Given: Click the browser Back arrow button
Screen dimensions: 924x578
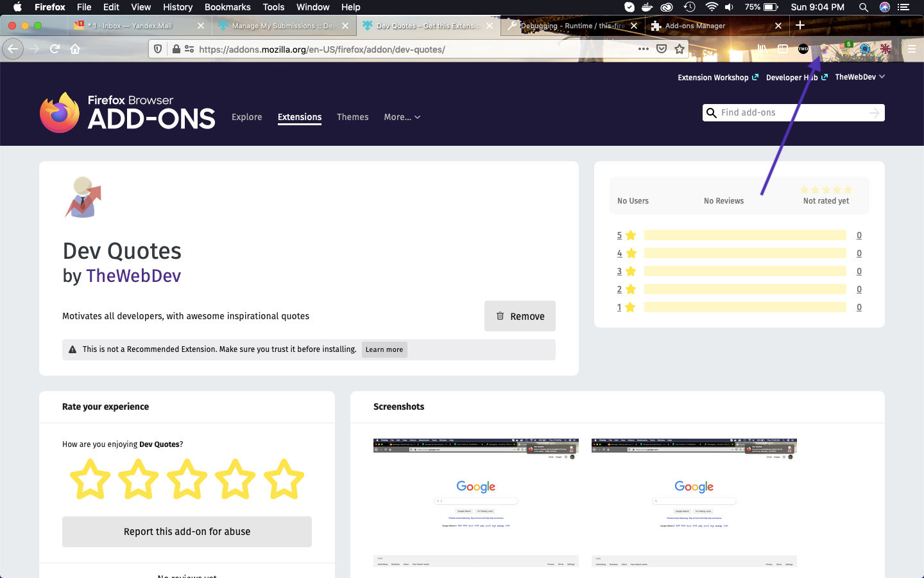Looking at the screenshot, I should point(13,49).
